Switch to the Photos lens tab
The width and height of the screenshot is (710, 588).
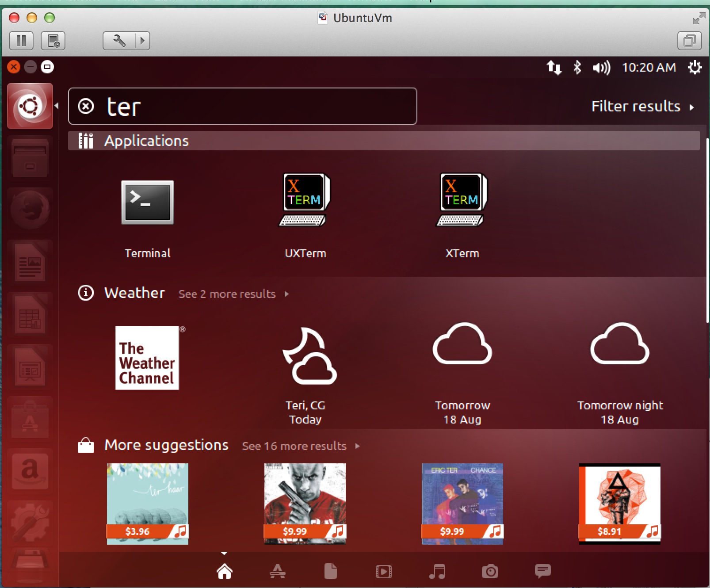[490, 571]
